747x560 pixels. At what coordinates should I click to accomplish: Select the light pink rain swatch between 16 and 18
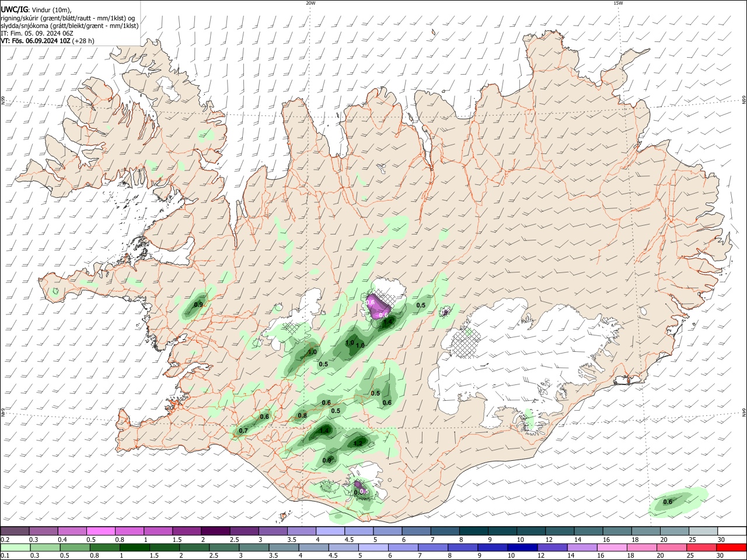(612, 547)
